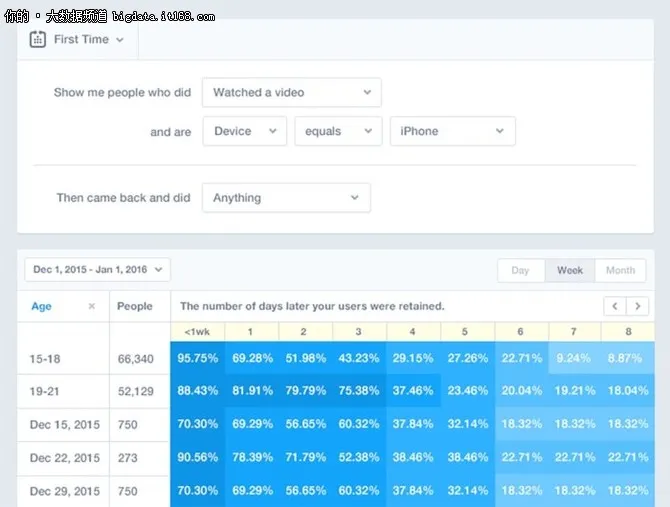Image resolution: width=670 pixels, height=507 pixels.
Task: Select the 19-21 age row label
Action: point(44,391)
